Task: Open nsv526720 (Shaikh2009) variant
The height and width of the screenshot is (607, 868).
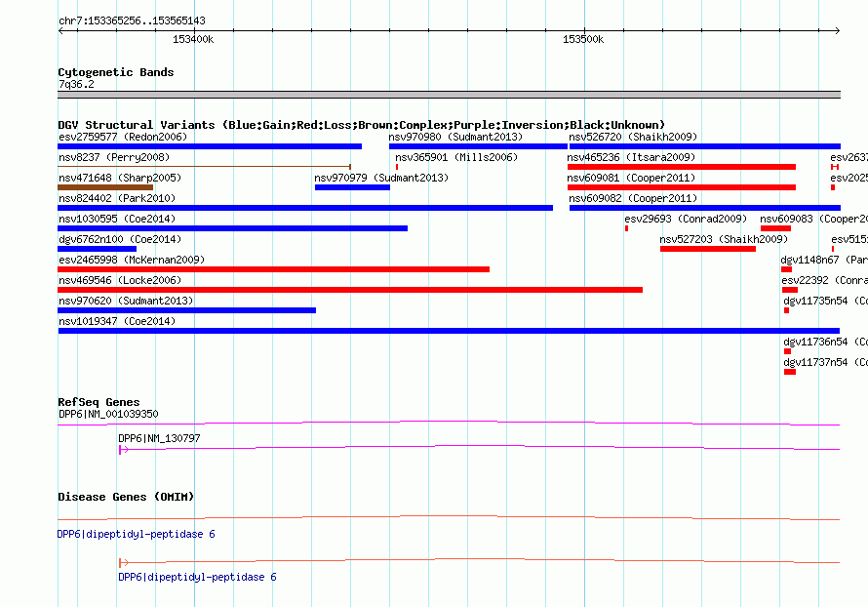Action: click(x=633, y=137)
